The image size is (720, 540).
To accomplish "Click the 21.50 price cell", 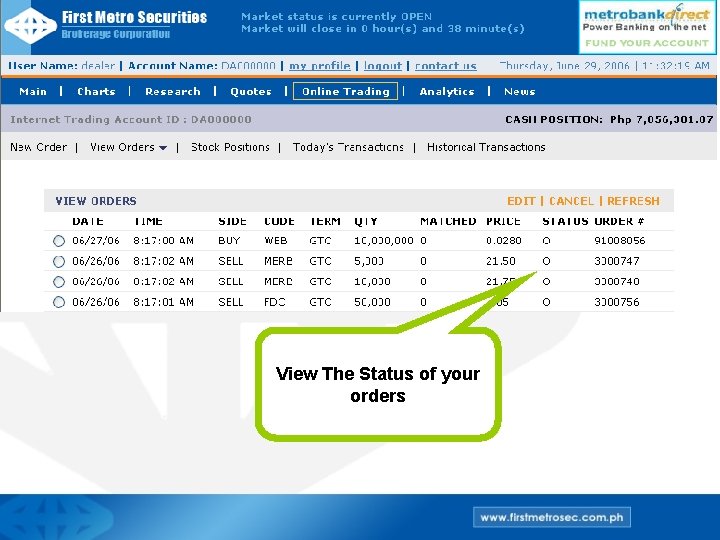I will click(501, 261).
